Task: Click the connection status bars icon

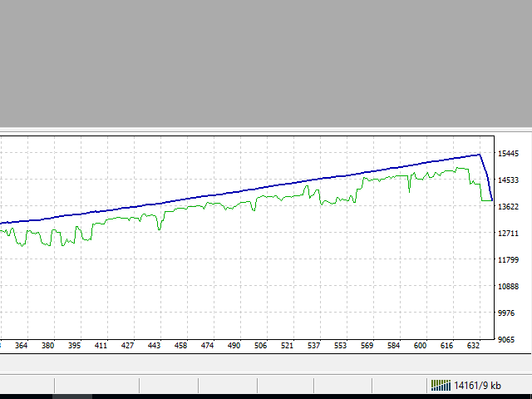Action: click(440, 385)
